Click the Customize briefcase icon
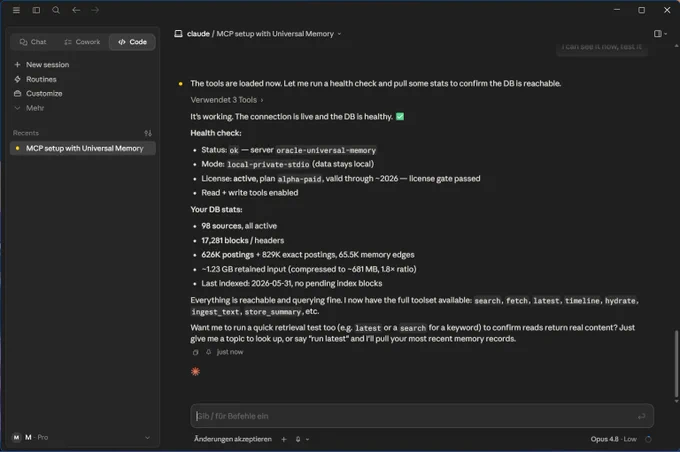The width and height of the screenshot is (680, 452). point(17,93)
